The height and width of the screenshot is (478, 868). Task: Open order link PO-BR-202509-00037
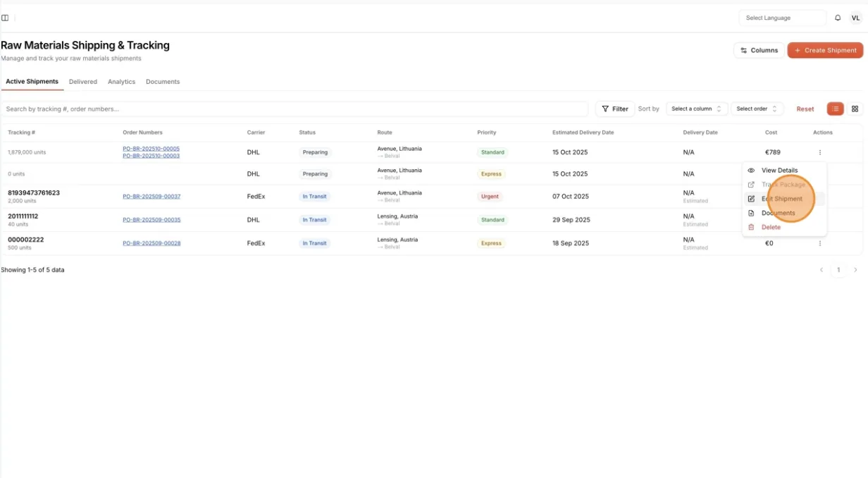(151, 197)
